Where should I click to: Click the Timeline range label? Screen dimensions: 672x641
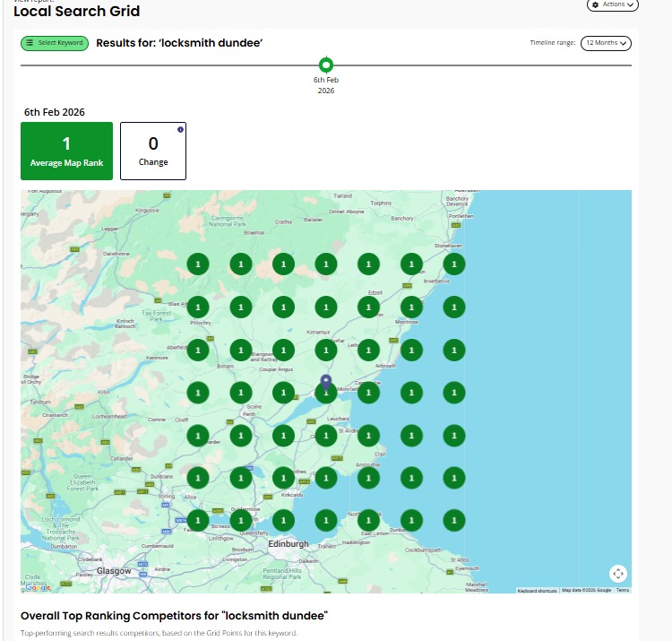point(553,43)
